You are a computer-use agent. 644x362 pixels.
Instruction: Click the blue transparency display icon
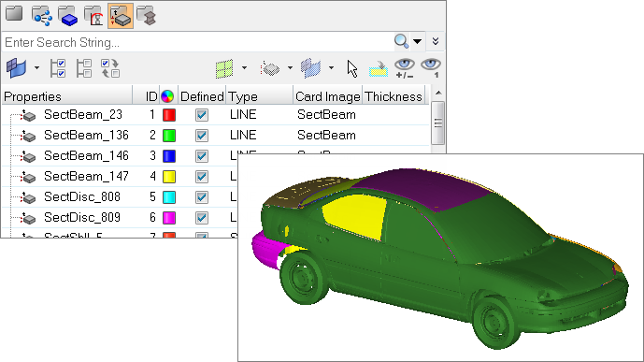pyautogui.click(x=311, y=68)
